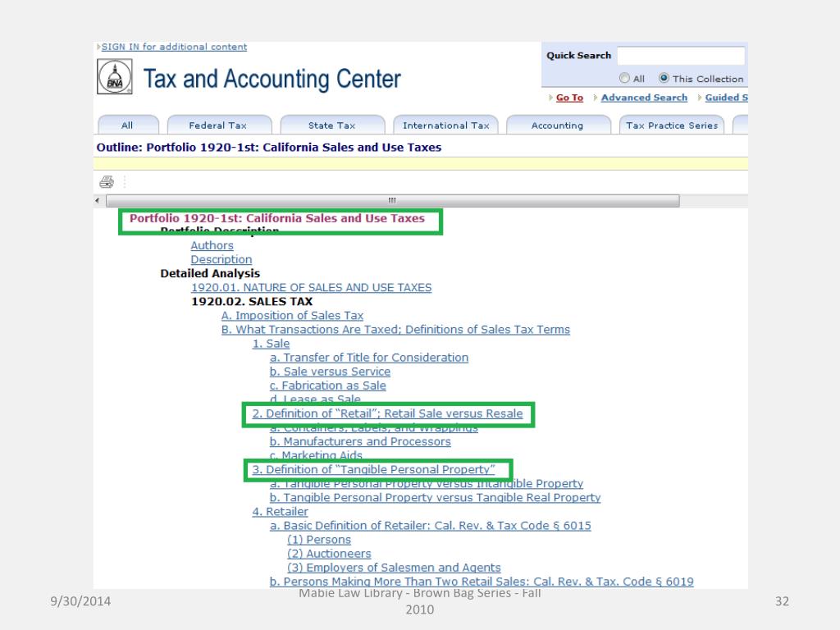Viewport: 840px width, 630px height.
Task: Click the BNA logo icon
Action: tap(115, 76)
